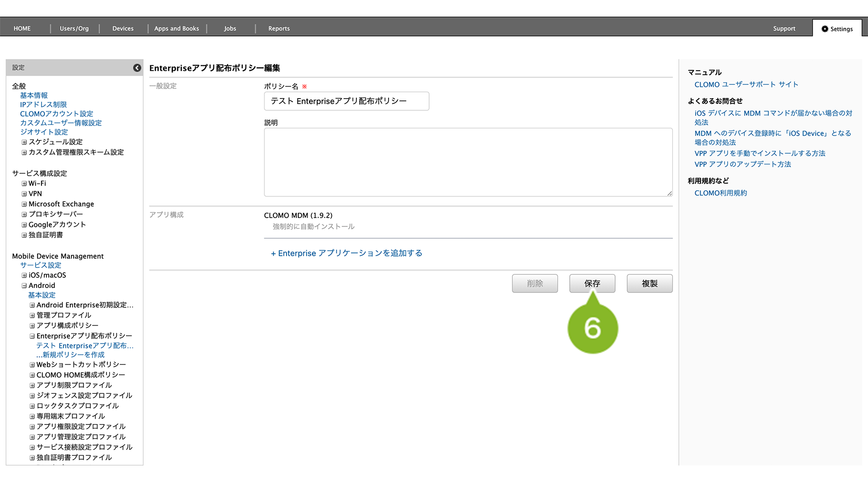The height and width of the screenshot is (488, 868).
Task: Click into the 説明 description textarea
Action: coord(468,162)
